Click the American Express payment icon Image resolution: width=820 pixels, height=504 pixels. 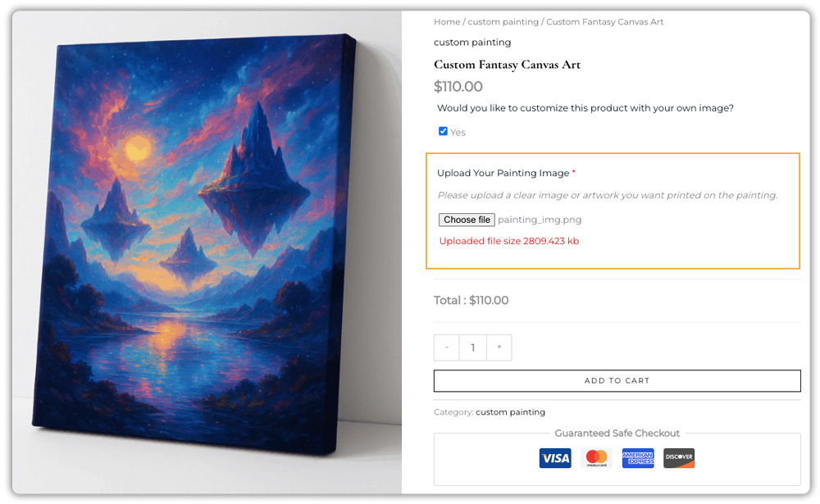click(638, 458)
